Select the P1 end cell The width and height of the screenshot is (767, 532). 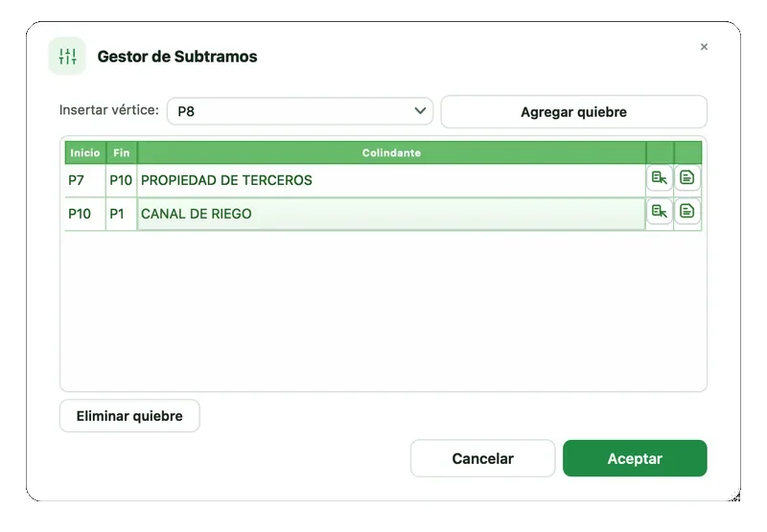[122, 214]
